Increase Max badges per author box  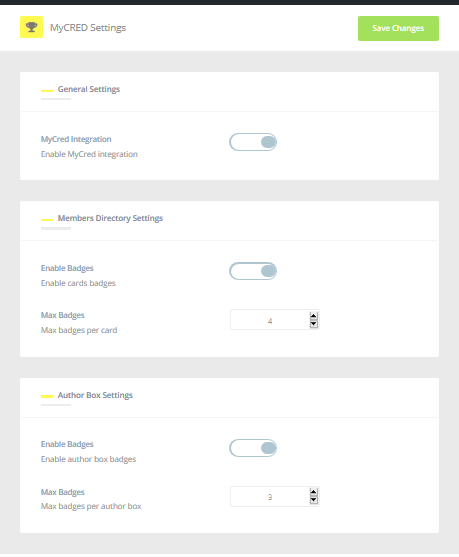[x=313, y=492]
